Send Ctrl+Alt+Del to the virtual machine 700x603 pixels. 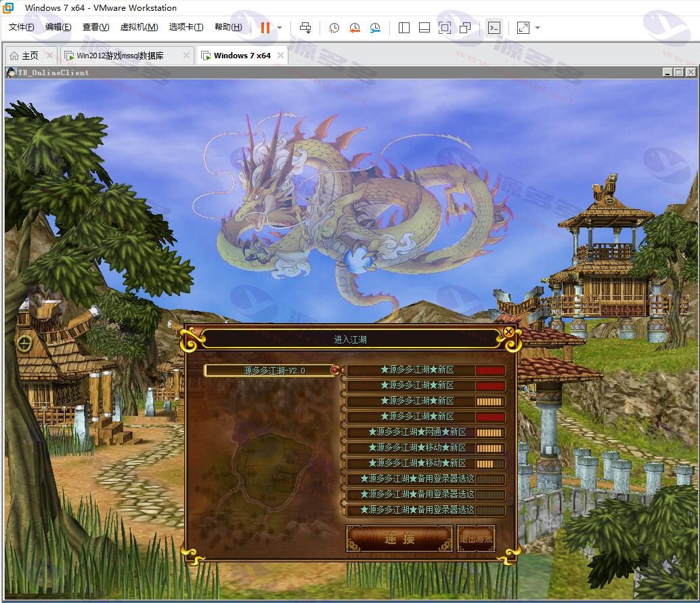click(305, 28)
